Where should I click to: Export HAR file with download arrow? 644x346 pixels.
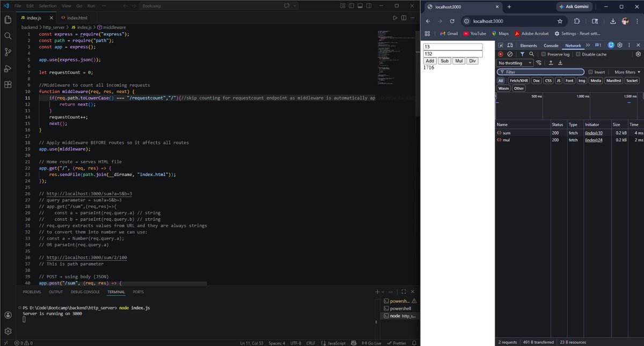coord(560,63)
